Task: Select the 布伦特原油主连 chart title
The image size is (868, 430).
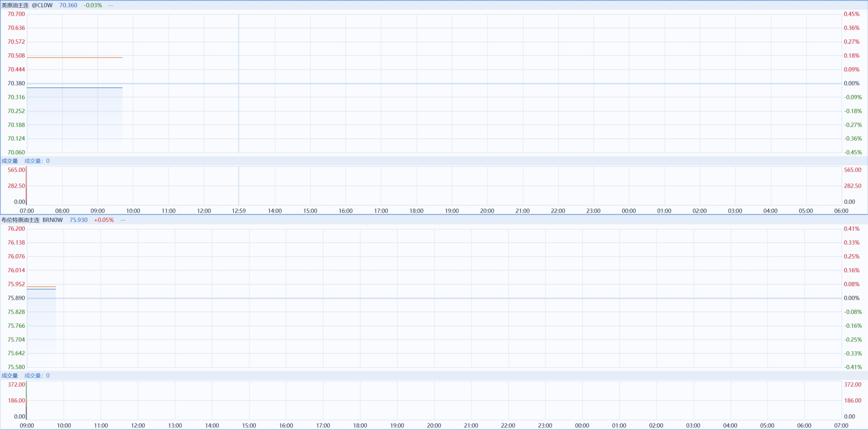Action: 20,220
